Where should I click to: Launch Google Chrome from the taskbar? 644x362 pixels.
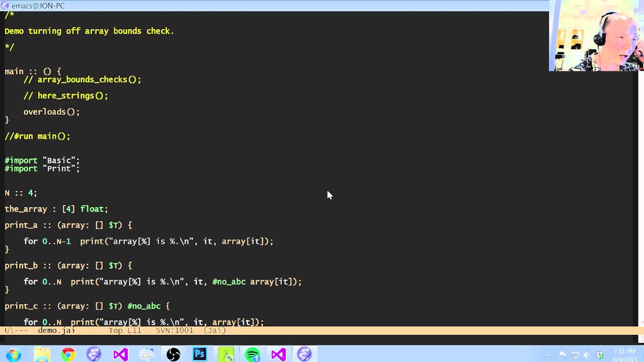pyautogui.click(x=68, y=354)
